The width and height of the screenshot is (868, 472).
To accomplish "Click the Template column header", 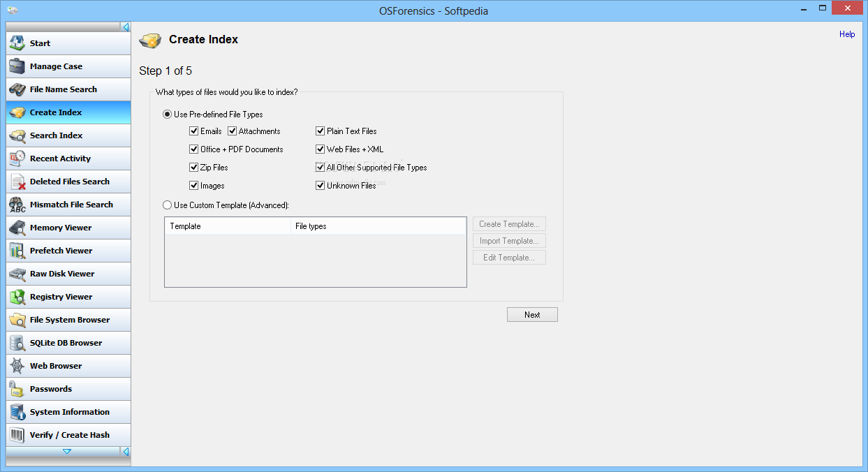I will click(x=228, y=226).
